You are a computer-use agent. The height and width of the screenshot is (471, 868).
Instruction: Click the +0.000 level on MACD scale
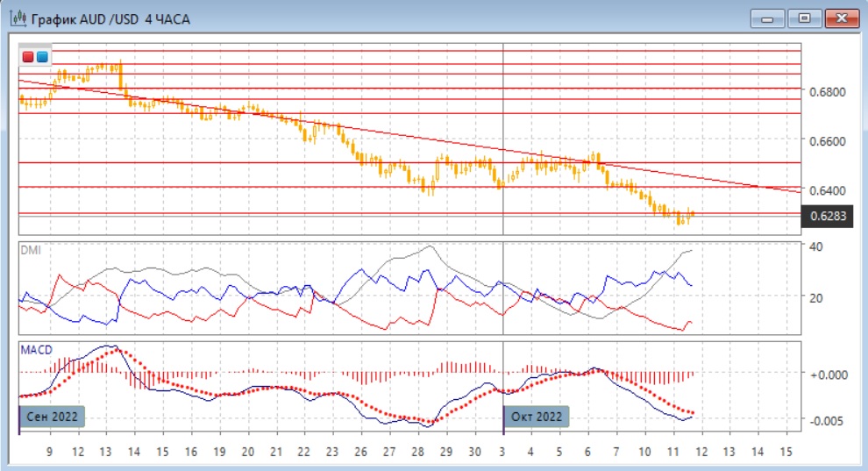[x=827, y=374]
